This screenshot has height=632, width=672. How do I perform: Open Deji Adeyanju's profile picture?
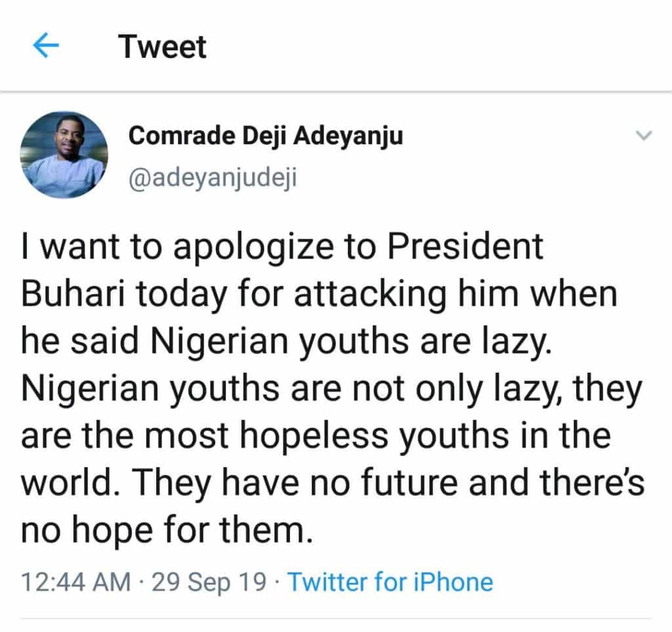64,155
